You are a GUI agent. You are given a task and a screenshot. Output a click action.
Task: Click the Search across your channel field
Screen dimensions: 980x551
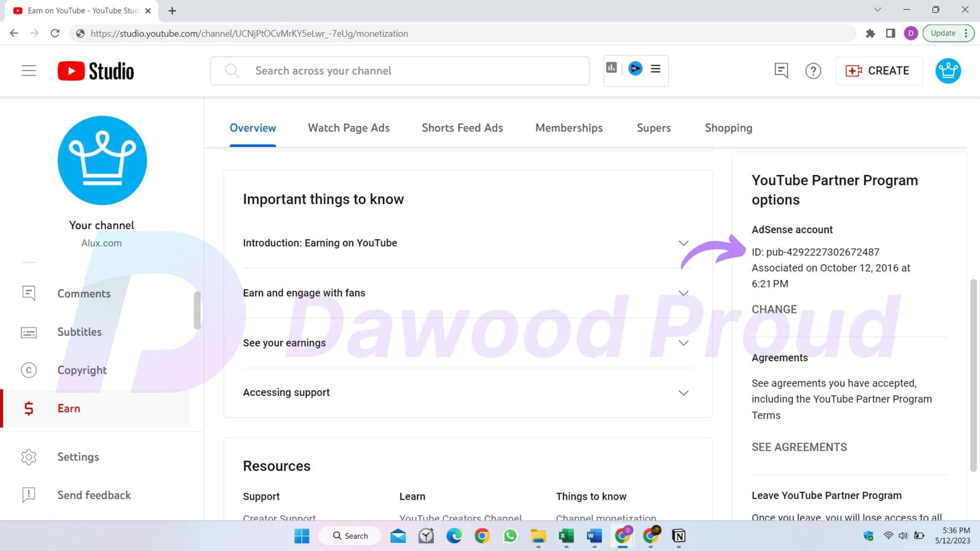click(399, 71)
